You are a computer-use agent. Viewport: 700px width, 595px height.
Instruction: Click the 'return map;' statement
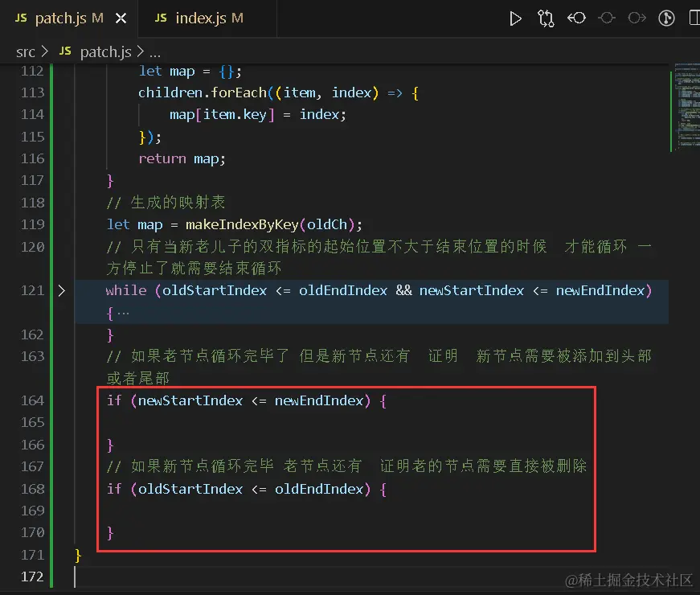pyautogui.click(x=182, y=159)
